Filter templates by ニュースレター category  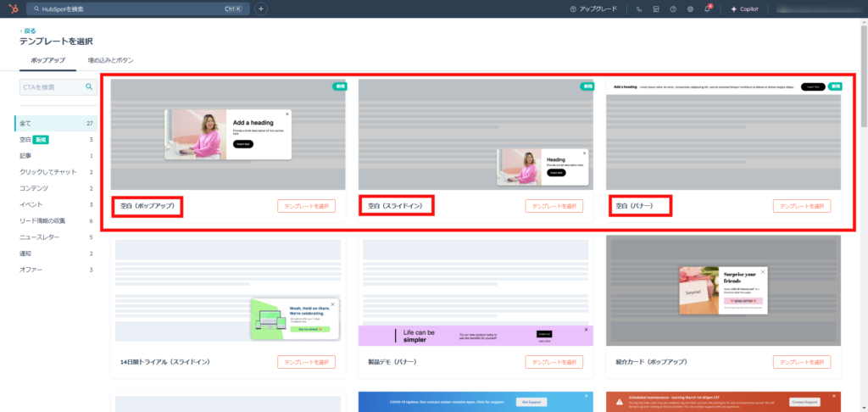(x=39, y=237)
